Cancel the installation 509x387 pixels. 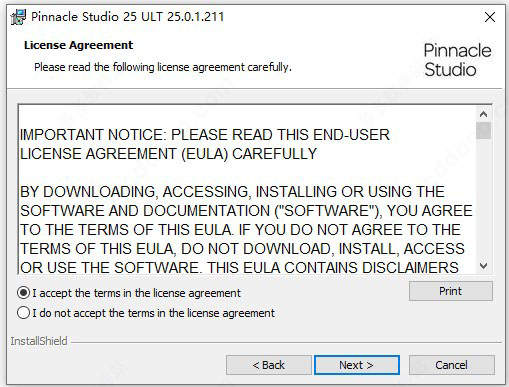point(452,365)
